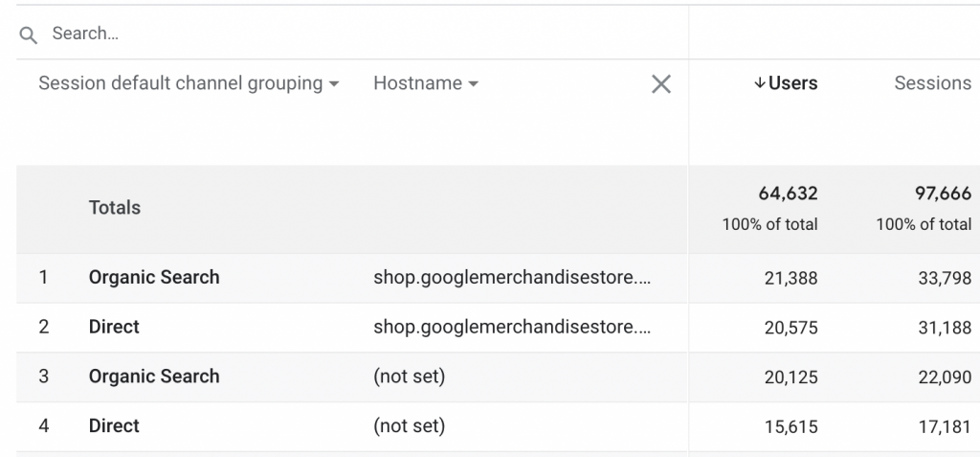Click the hostname in row 1

[513, 277]
